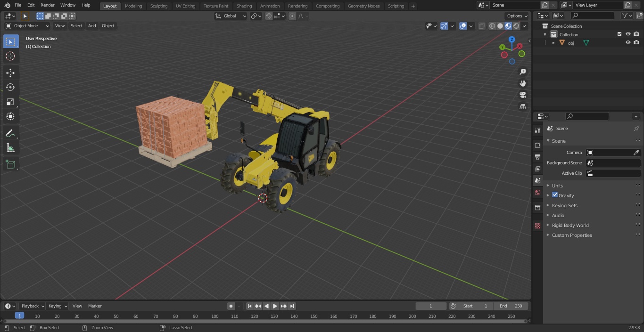Click the pan view hand icon
Screen dimensions: 644x332
click(522, 83)
